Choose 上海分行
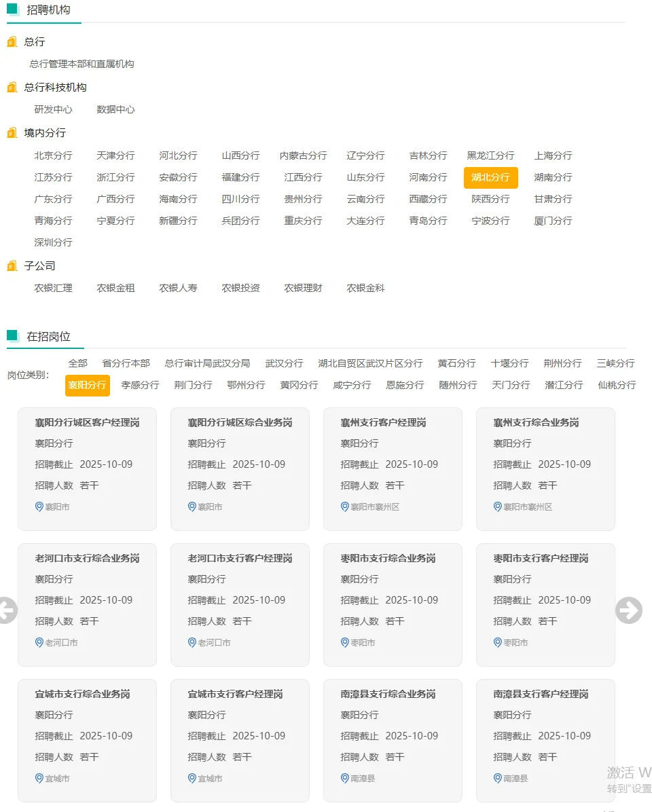Screen dimensions: 652x812 point(553,156)
